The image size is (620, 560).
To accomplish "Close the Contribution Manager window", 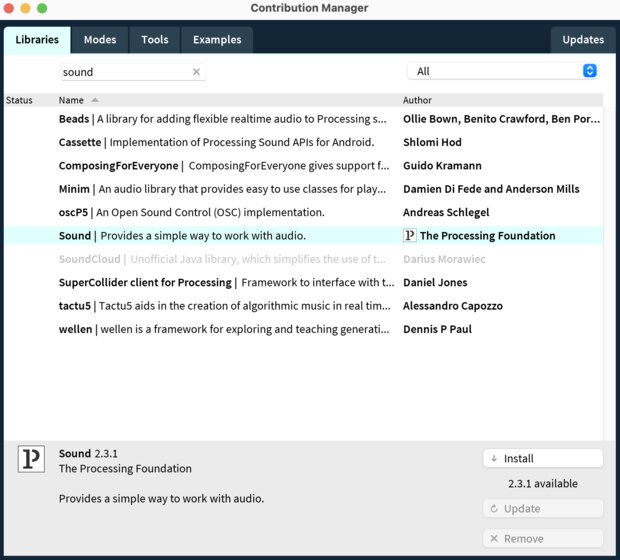I will (x=9, y=8).
